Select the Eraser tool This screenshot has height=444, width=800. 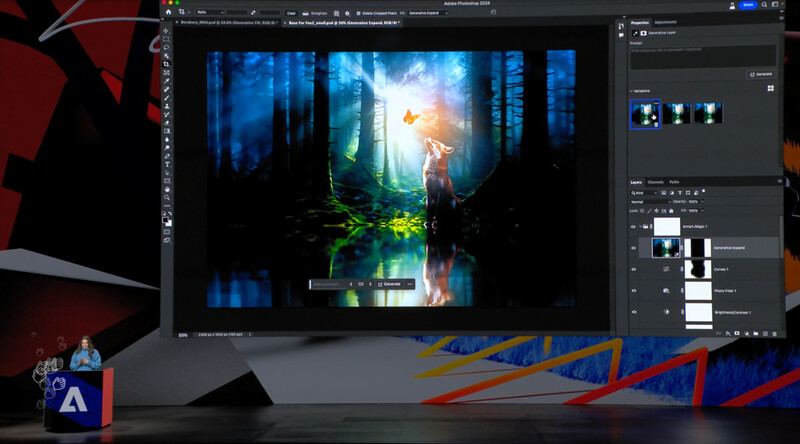[x=166, y=123]
